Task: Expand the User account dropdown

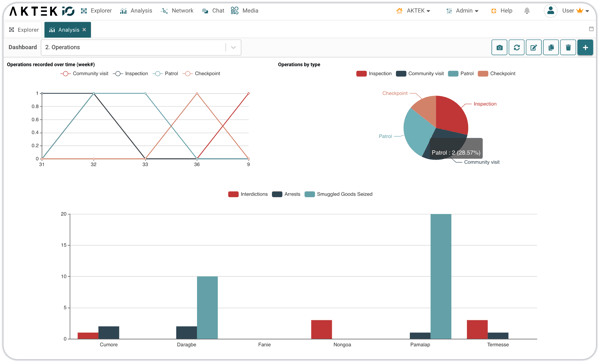Action: 575,11
